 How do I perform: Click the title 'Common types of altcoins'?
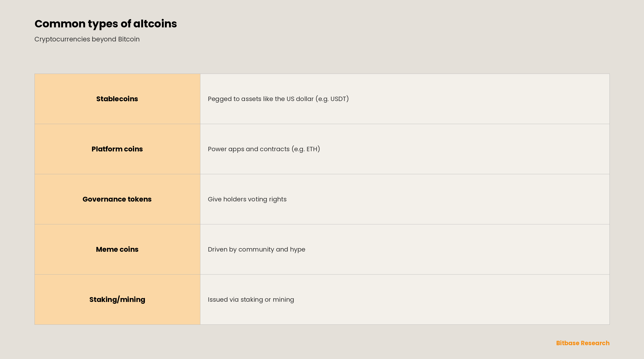point(106,24)
